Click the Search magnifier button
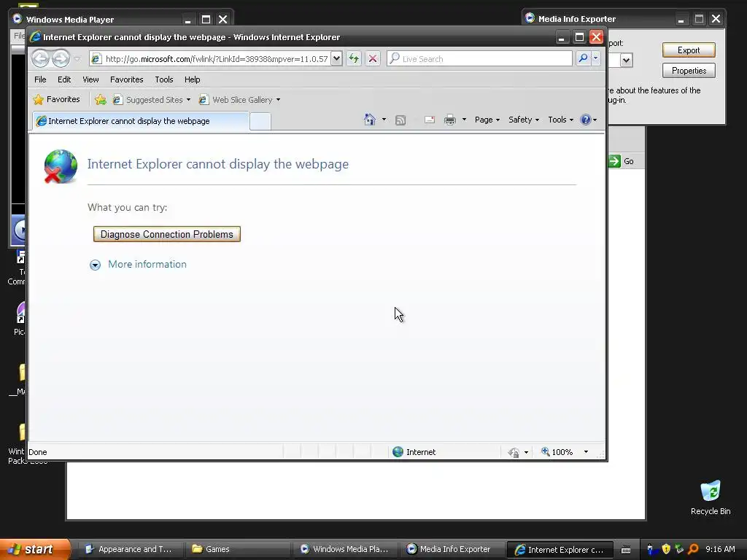The image size is (747, 560). tap(583, 58)
